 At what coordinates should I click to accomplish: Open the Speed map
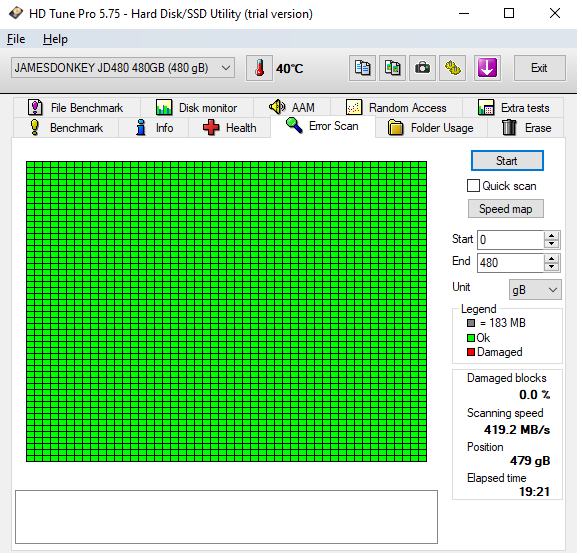pyautogui.click(x=506, y=209)
